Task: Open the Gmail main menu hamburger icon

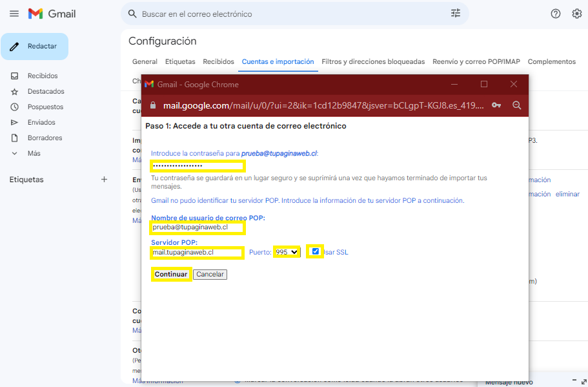Action: (14, 14)
